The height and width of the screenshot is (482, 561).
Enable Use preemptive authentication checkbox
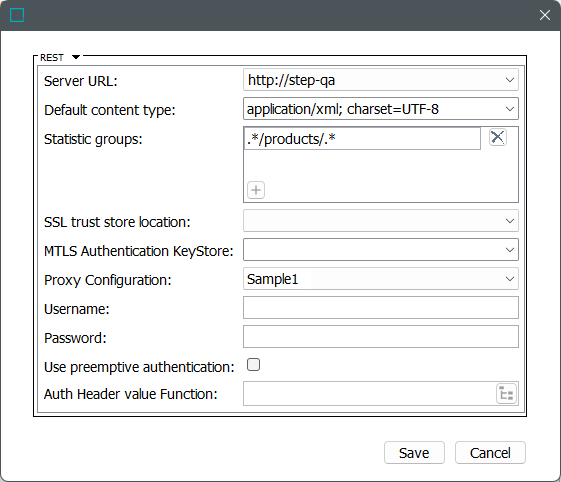(x=253, y=365)
